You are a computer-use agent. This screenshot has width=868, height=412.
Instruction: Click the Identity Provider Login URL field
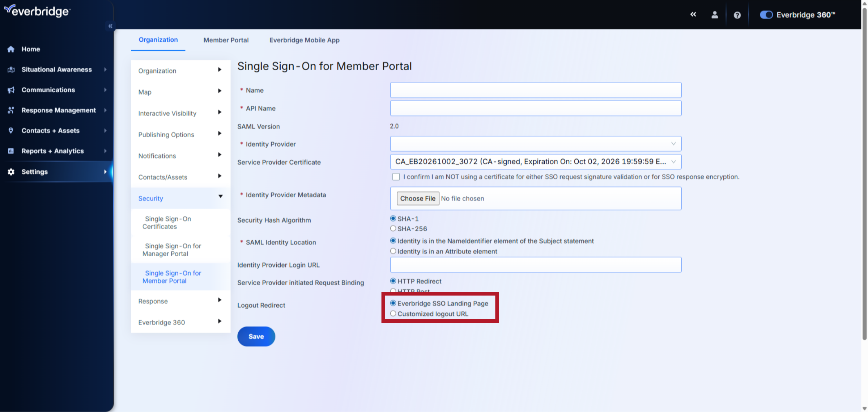point(536,265)
